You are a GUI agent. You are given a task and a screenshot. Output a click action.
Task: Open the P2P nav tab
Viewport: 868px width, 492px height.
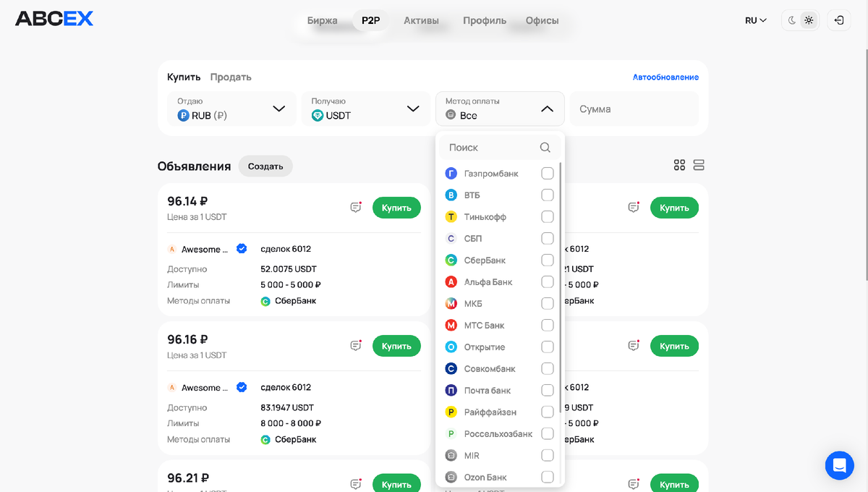(370, 20)
